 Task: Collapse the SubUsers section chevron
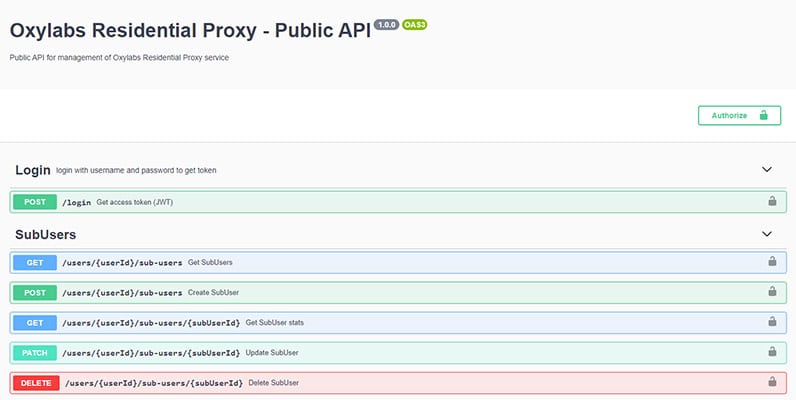pyautogui.click(x=767, y=234)
